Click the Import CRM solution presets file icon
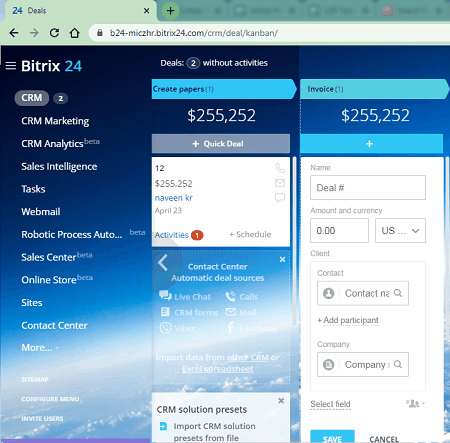The width and height of the screenshot is (450, 443). (x=163, y=426)
